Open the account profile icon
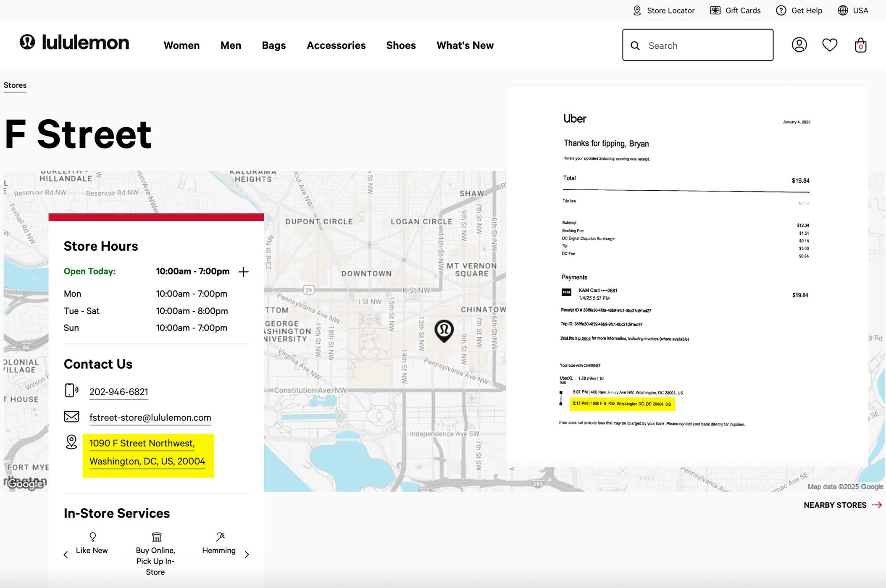 (799, 45)
